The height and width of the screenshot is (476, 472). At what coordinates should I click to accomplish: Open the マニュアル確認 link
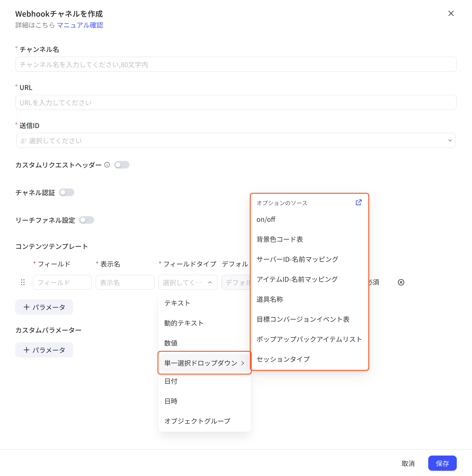pyautogui.click(x=80, y=25)
